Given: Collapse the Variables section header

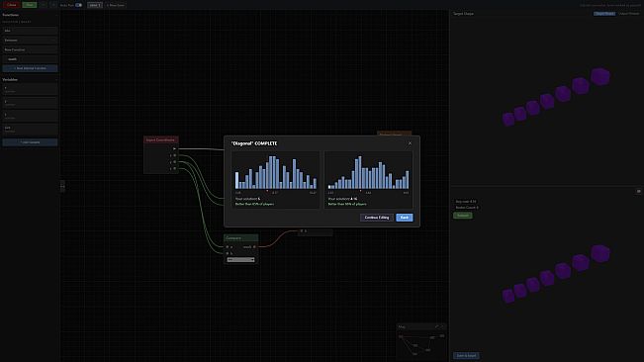Looking at the screenshot, I should (30, 80).
